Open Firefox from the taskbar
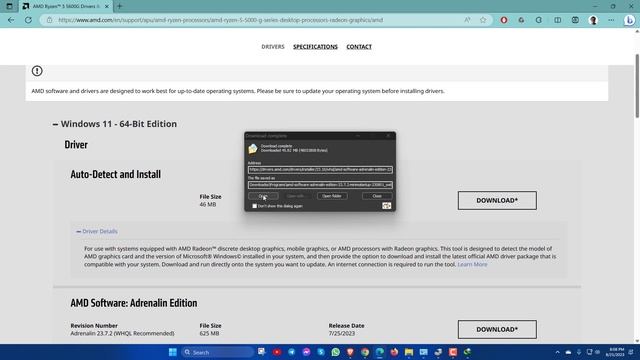640x360 pixels. (394, 352)
